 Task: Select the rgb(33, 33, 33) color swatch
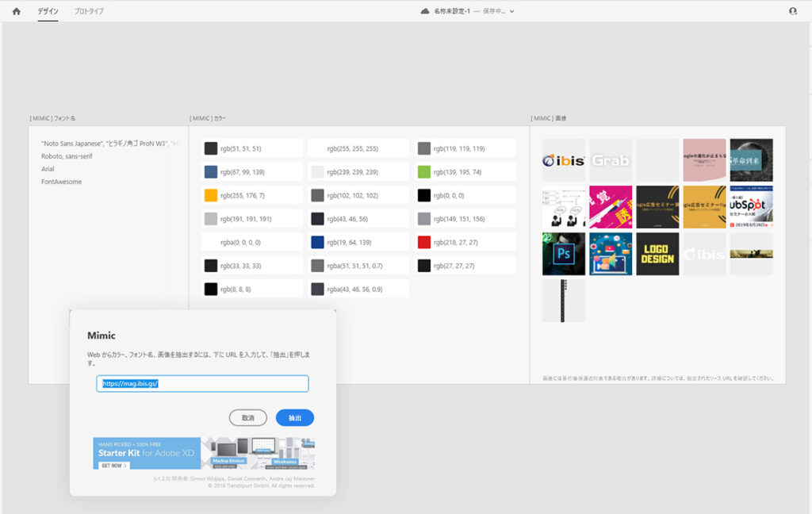coord(211,266)
